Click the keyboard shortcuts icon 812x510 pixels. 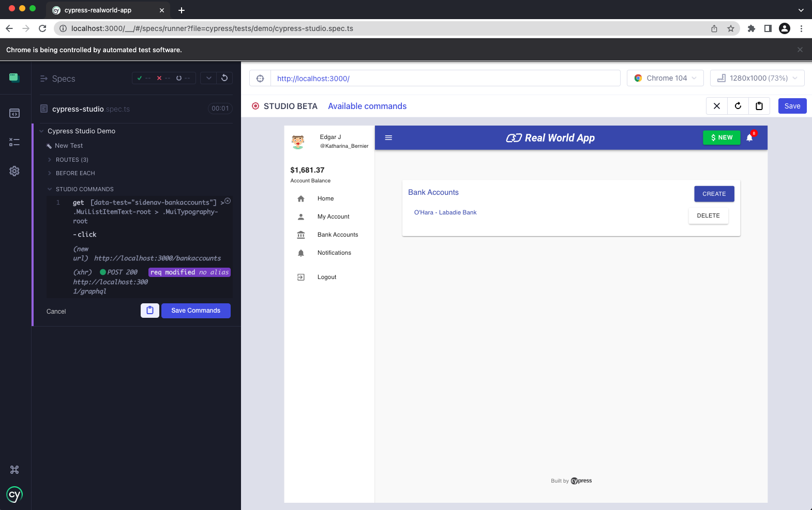coord(14,470)
